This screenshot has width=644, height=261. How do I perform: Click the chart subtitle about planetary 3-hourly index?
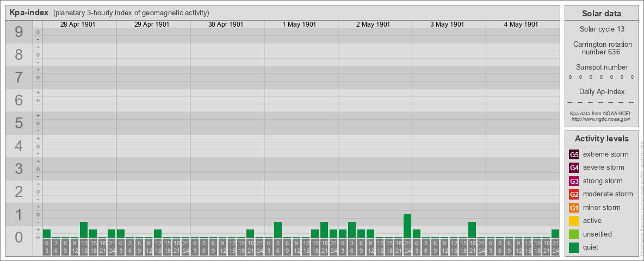point(131,13)
